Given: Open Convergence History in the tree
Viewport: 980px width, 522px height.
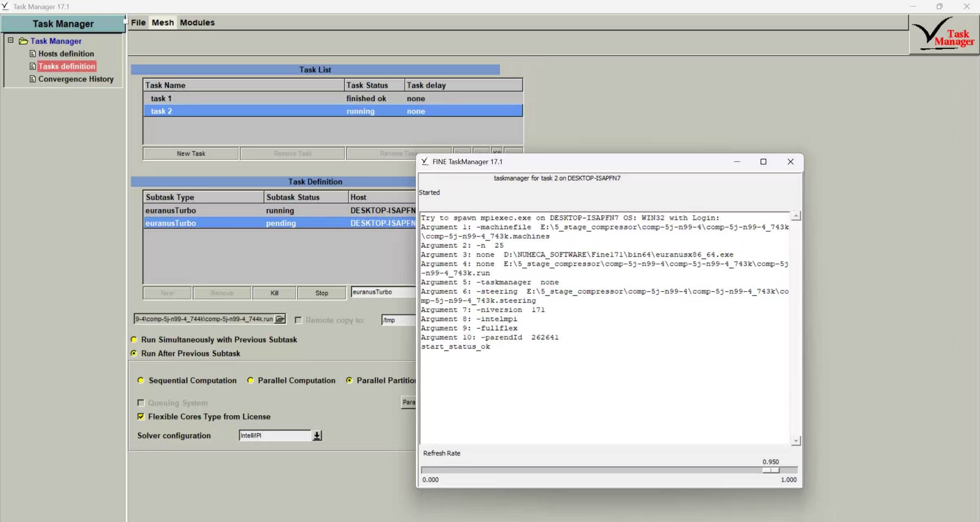Looking at the screenshot, I should tap(76, 79).
